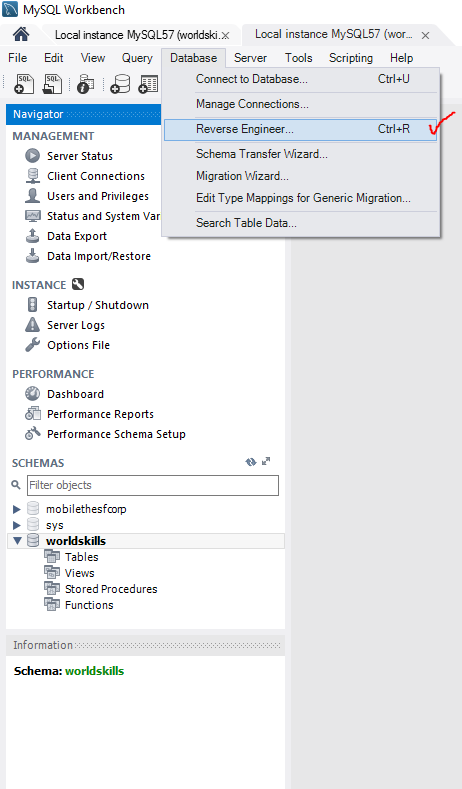Expand the mobilethesfcorp schema
462x789 pixels.
click(17, 509)
